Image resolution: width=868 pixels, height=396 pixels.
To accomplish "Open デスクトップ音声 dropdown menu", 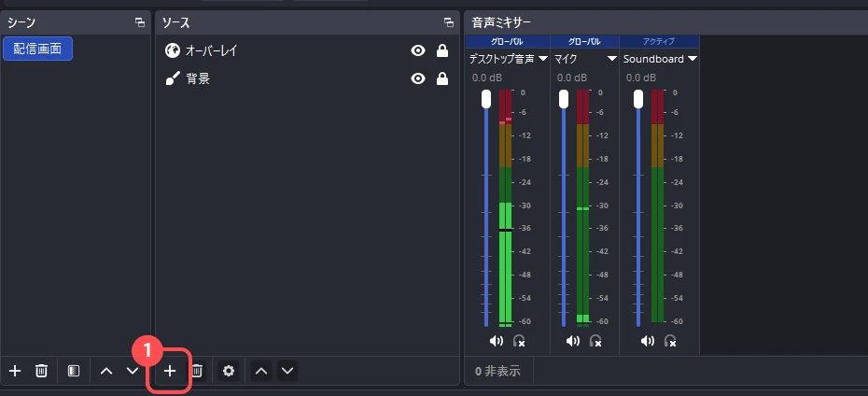I will [x=542, y=59].
